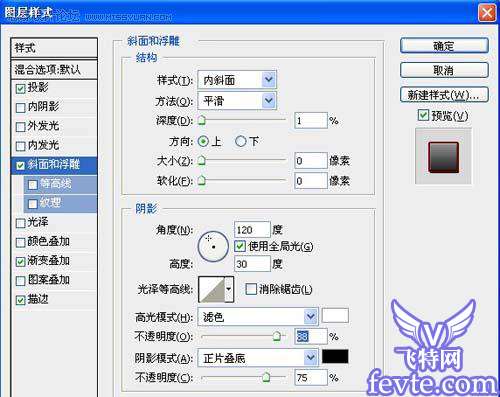Click the highlight opacity input field
This screenshot has width=500, height=397.
click(x=311, y=336)
